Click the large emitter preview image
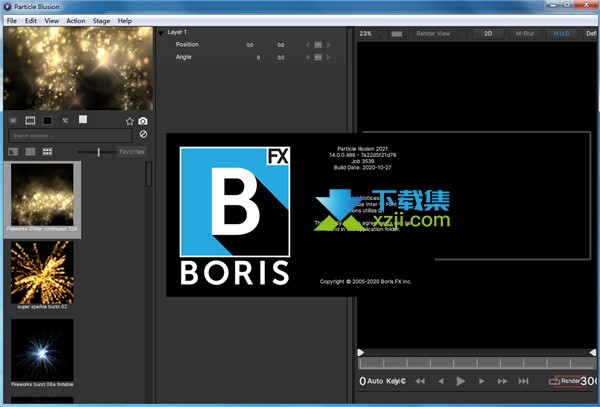 click(78, 68)
